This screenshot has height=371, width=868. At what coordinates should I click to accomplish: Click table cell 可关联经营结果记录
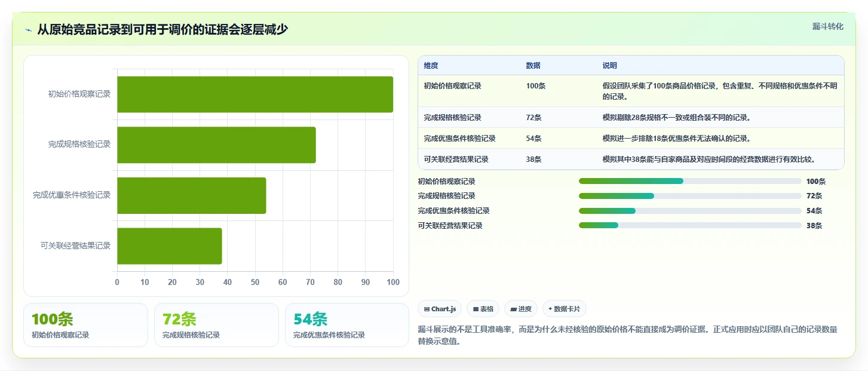click(456, 160)
